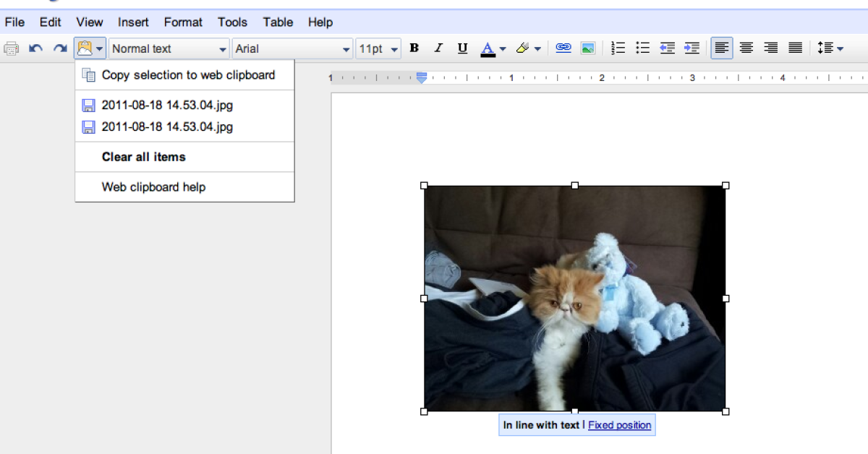
Task: Click the insert link icon
Action: tap(563, 48)
